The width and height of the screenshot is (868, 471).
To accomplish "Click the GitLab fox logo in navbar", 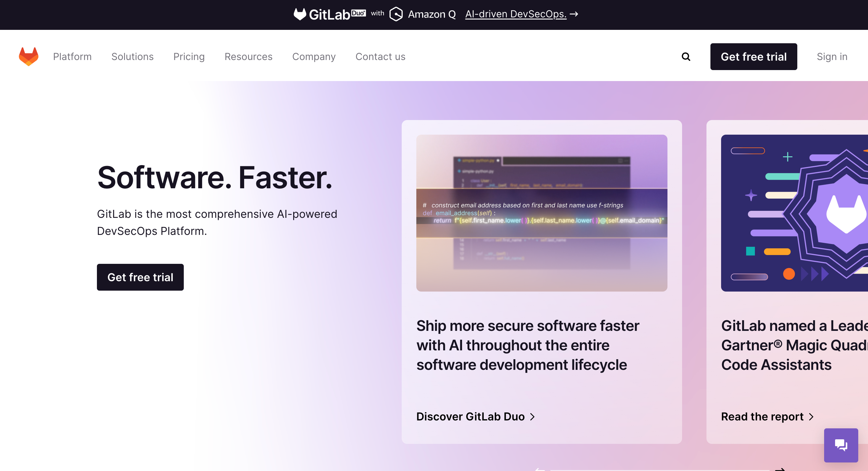I will point(29,57).
